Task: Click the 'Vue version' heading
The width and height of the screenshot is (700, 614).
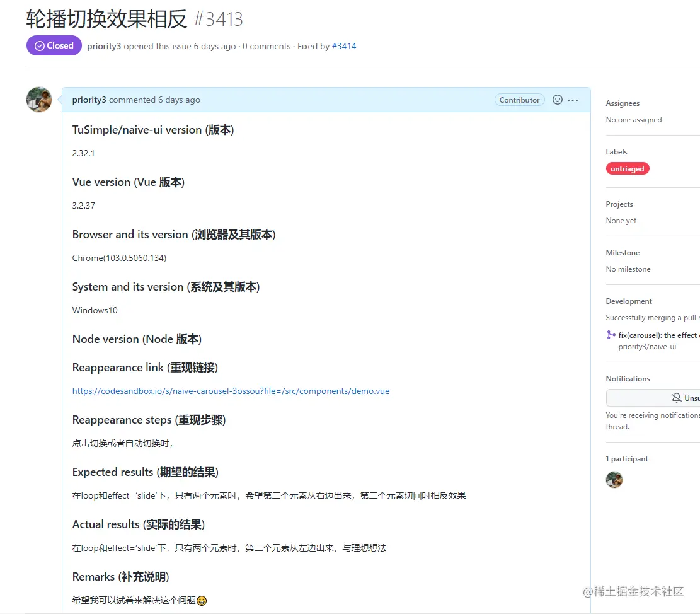Action: click(129, 182)
